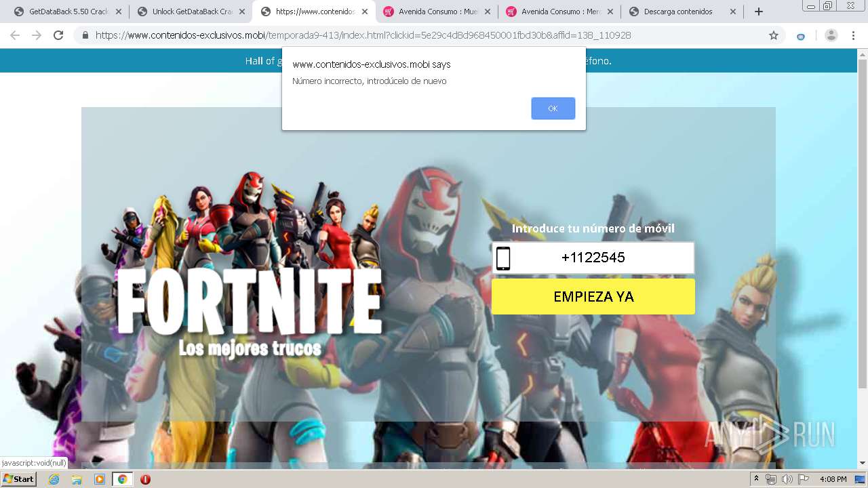Click the clock showing 4:08 PM
The height and width of the screenshot is (488, 868).
pyautogui.click(x=833, y=479)
